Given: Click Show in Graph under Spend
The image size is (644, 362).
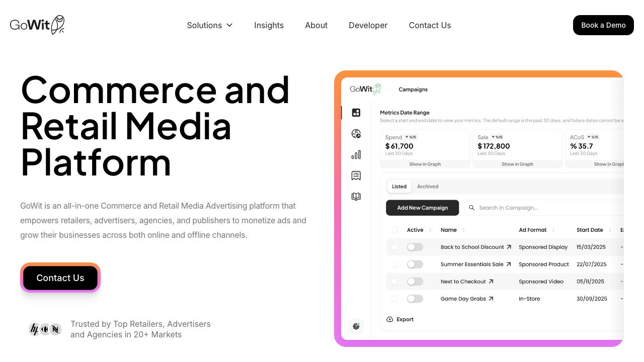Looking at the screenshot, I should 425,164.
